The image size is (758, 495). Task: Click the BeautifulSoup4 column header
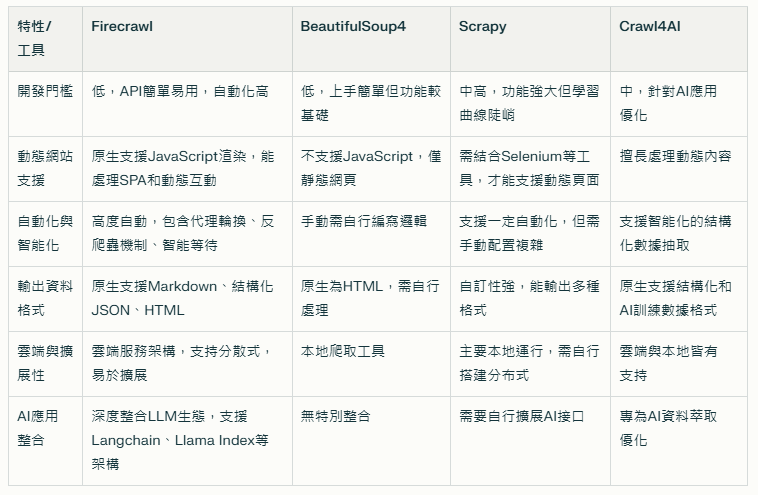pyautogui.click(x=350, y=27)
